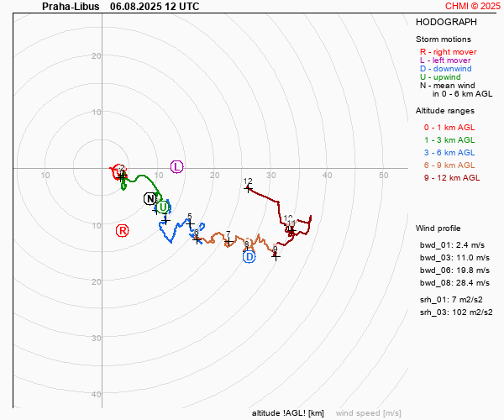Click the 'Praha-Libus' station title

point(71,6)
